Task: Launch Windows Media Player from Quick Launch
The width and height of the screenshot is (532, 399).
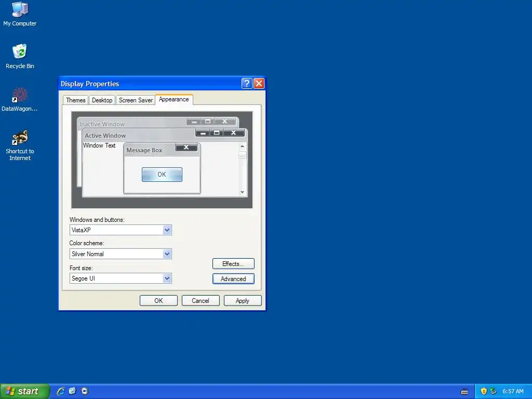Action: 85,391
